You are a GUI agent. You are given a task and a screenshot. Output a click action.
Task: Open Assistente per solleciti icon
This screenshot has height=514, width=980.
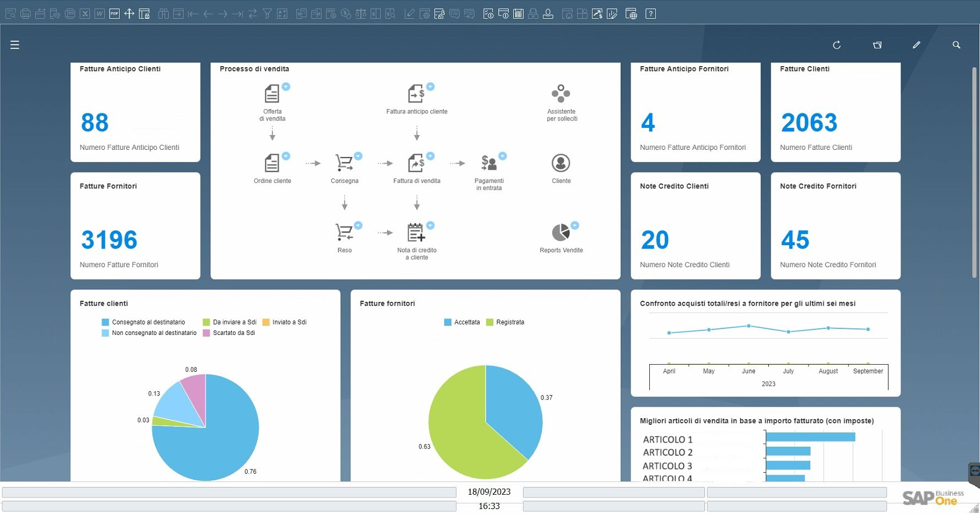[x=561, y=94]
